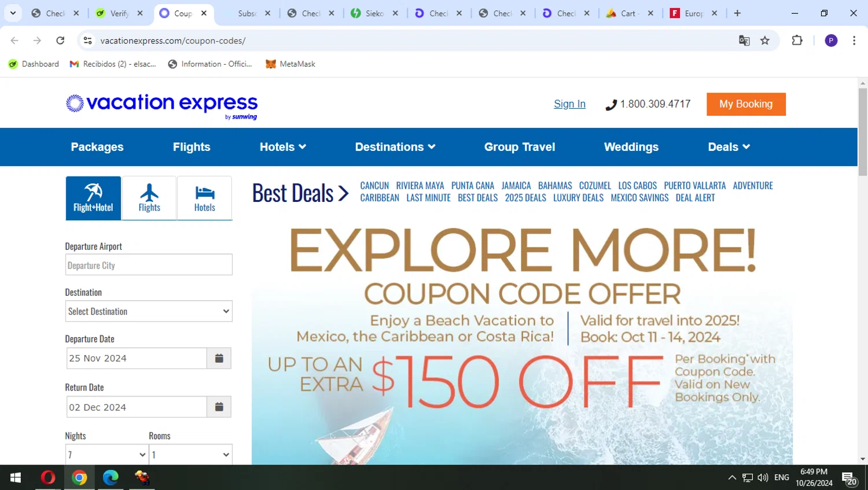Click the Google Translate icon in address bar
The image size is (868, 490).
click(744, 40)
